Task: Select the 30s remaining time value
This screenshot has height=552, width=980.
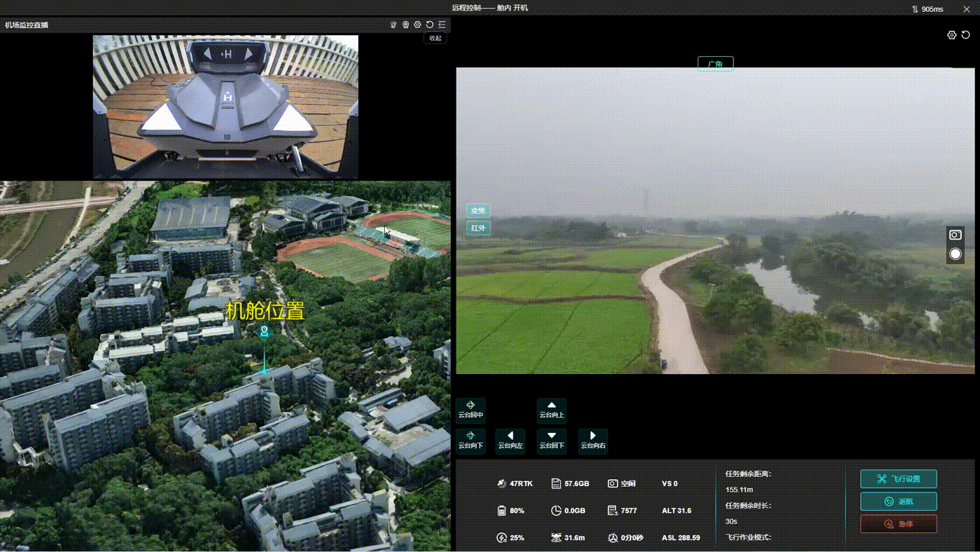Action: click(731, 521)
